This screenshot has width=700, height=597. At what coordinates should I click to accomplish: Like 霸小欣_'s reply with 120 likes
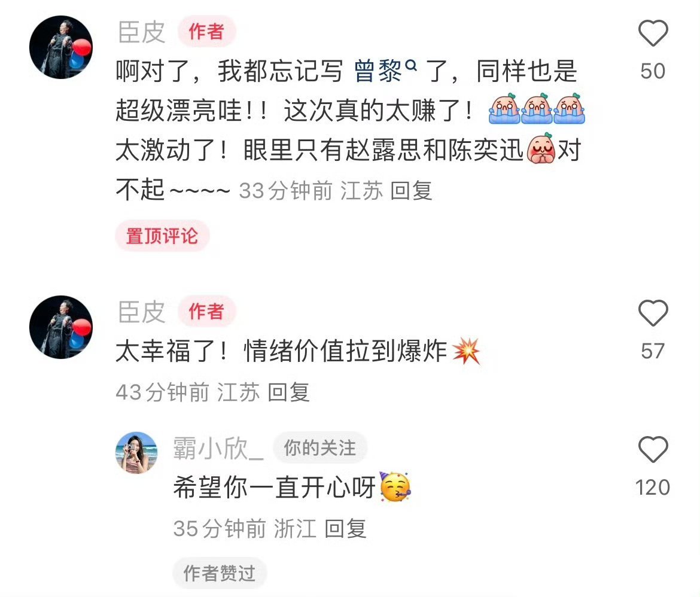[x=653, y=449]
